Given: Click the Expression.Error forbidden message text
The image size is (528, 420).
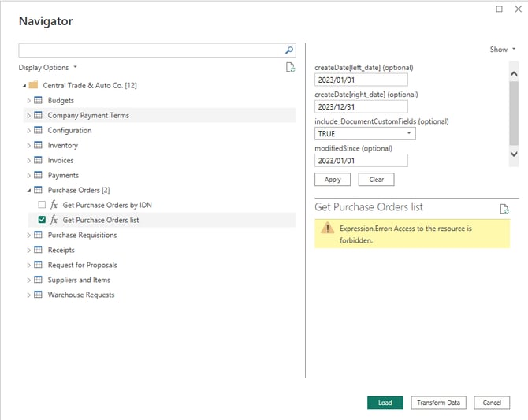Looking at the screenshot, I should 405,234.
